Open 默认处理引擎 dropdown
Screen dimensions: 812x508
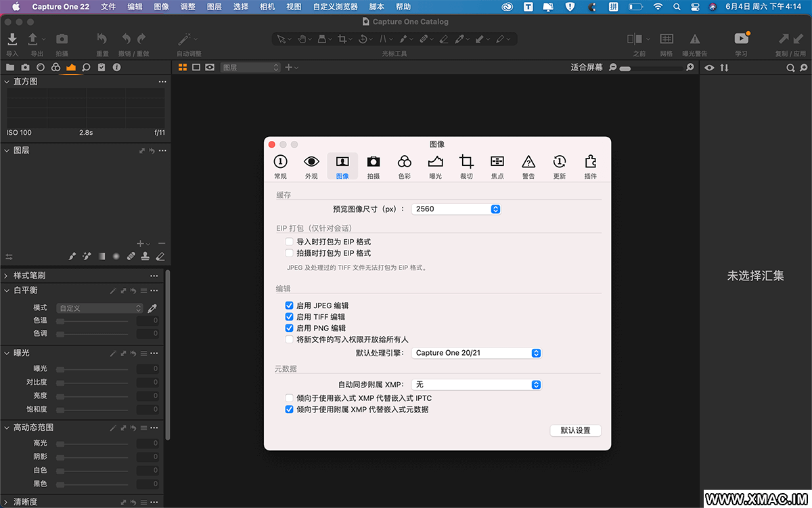(x=476, y=353)
